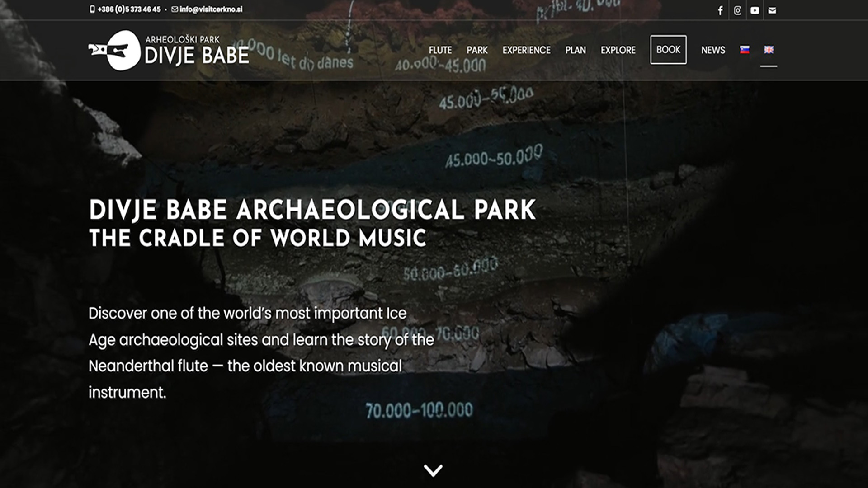Open the Facebook page icon
This screenshot has width=868, height=488.
point(720,10)
